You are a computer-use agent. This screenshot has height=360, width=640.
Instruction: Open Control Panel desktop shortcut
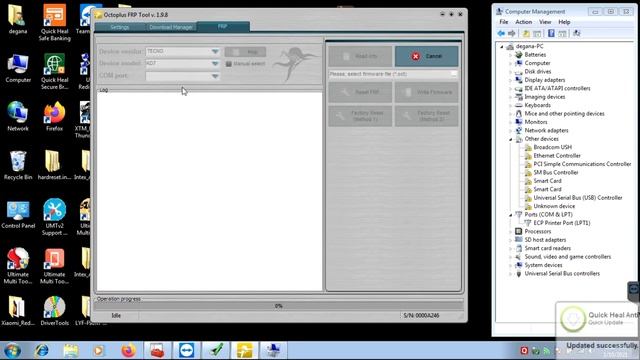(x=18, y=214)
